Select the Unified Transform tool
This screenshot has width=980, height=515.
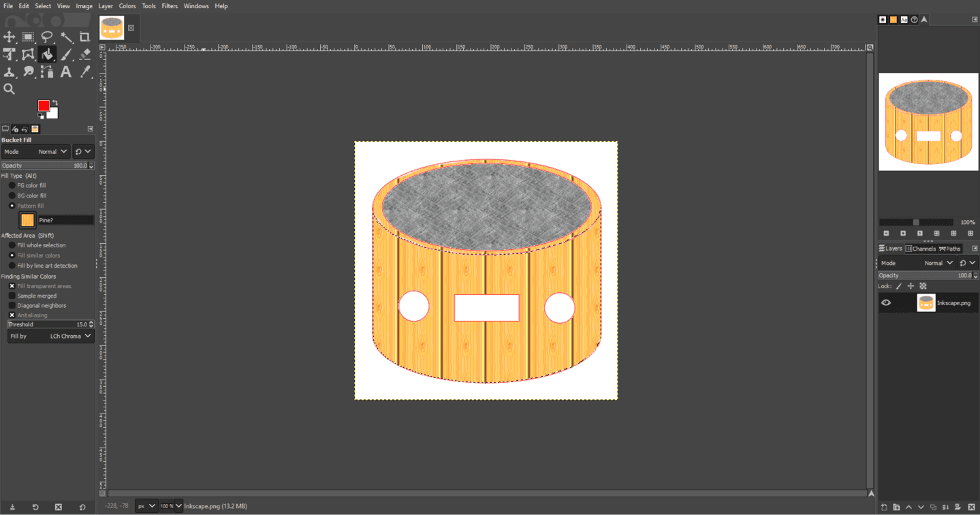tap(10, 54)
